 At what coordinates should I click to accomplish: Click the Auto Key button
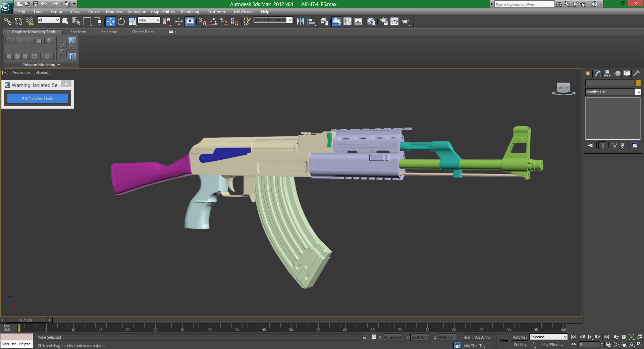[520, 337]
